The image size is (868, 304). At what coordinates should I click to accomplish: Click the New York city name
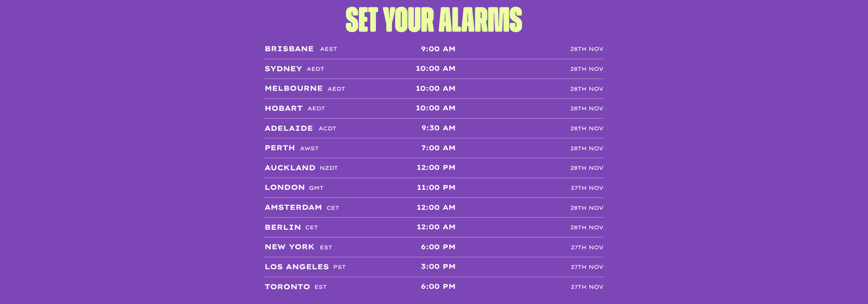(289, 247)
